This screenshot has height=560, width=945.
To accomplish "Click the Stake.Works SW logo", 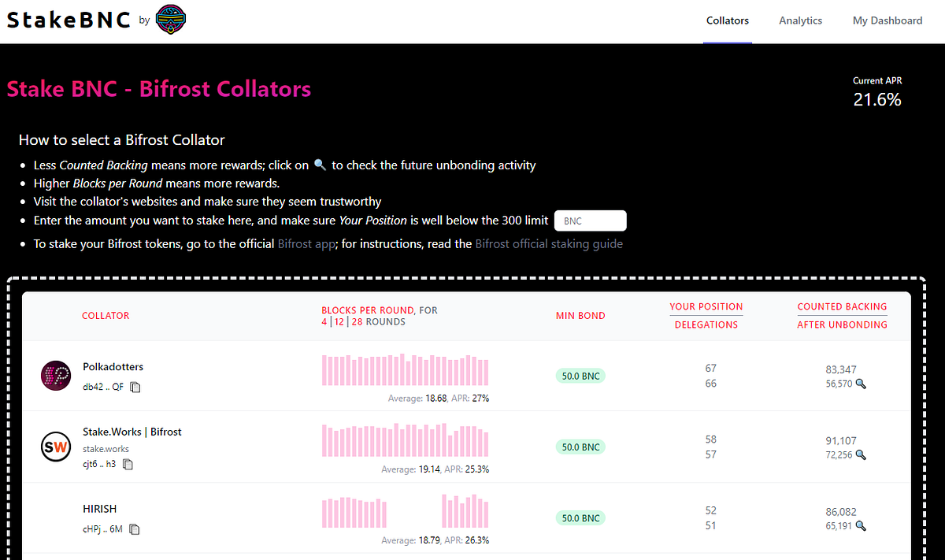I will 56,447.
